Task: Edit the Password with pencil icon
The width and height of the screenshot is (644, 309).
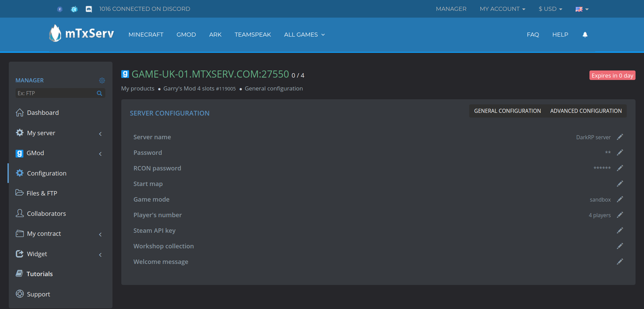Action: coord(620,152)
